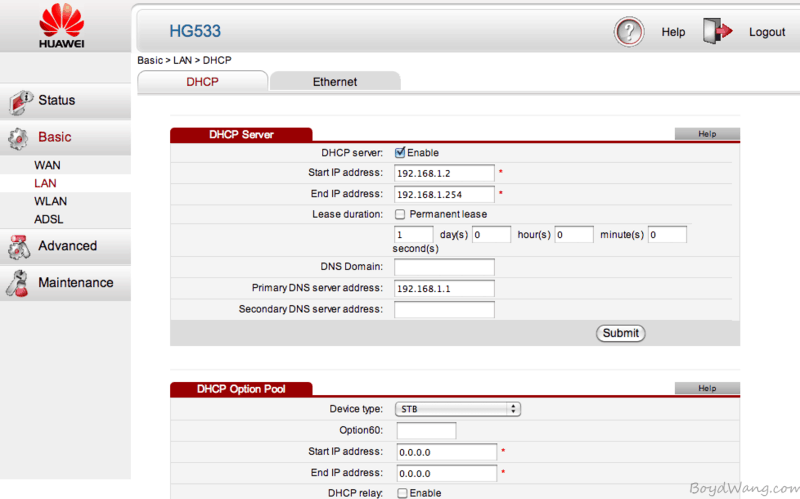Viewport: 800px width, 499px height.
Task: Switch to the Ethernet tab
Action: click(335, 82)
